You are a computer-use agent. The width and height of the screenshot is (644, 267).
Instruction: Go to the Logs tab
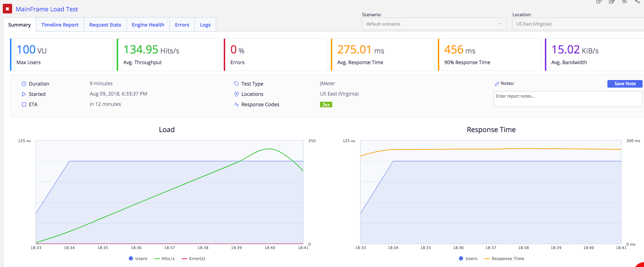click(x=205, y=25)
